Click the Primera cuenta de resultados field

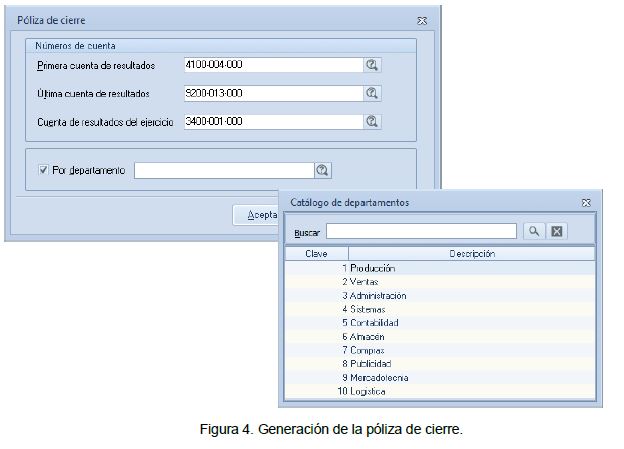272,65
